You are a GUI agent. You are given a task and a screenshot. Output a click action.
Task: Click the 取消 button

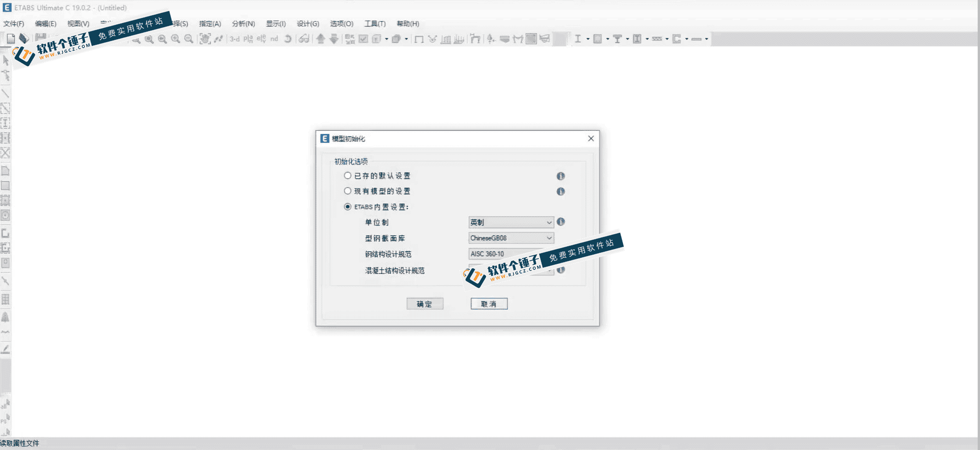[489, 304]
